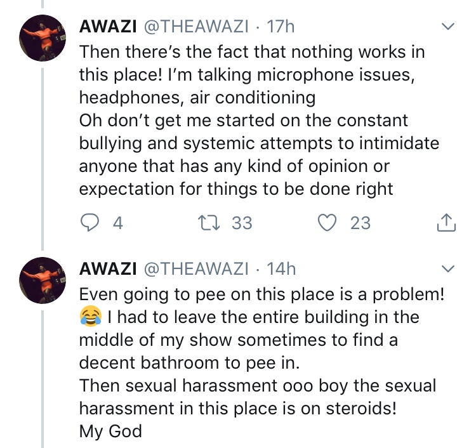Expand the chevron menu on the 14h tweet
The width and height of the screenshot is (476, 448).
(x=447, y=270)
